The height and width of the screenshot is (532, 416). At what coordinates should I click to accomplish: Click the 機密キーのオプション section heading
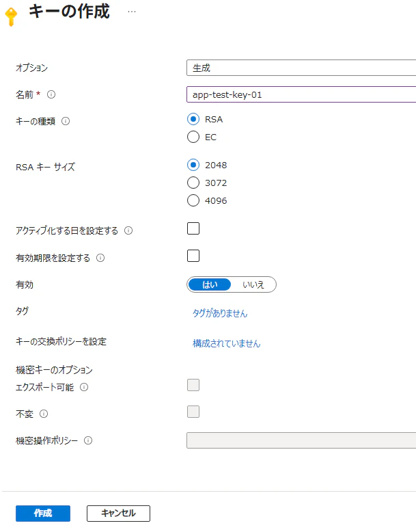pyautogui.click(x=54, y=370)
